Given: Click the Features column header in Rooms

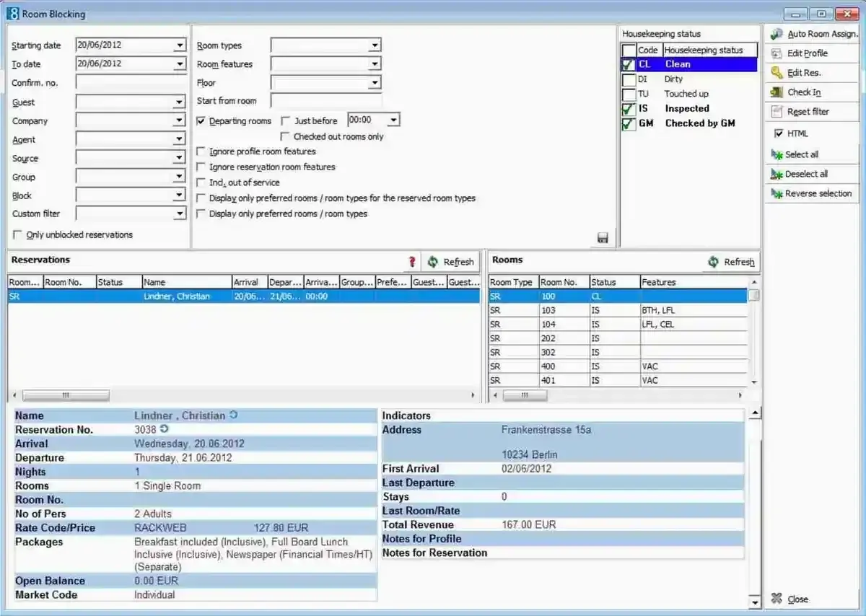Looking at the screenshot, I should [694, 282].
